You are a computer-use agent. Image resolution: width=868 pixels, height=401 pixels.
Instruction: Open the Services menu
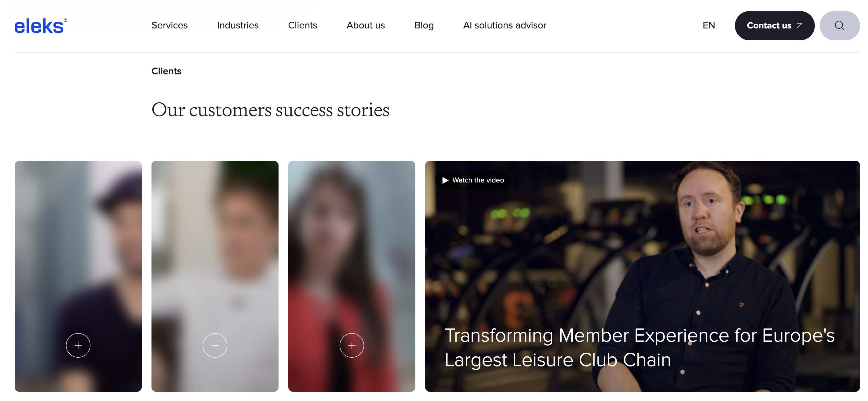[x=170, y=25]
